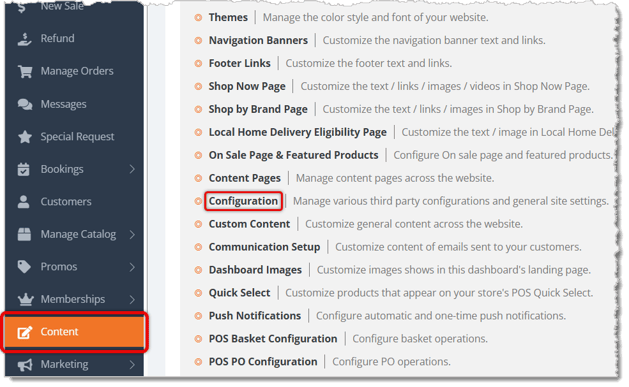Screen dimensions: 629x387
Task: Open Communication Setup link
Action: (x=264, y=247)
